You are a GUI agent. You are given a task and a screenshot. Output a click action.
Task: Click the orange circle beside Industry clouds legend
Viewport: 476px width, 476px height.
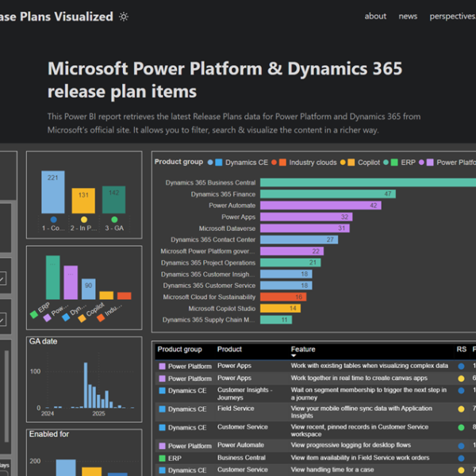(x=274, y=163)
